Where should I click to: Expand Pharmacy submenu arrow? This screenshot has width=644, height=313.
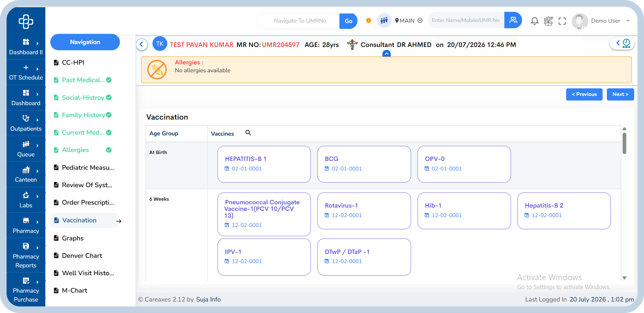(37, 222)
